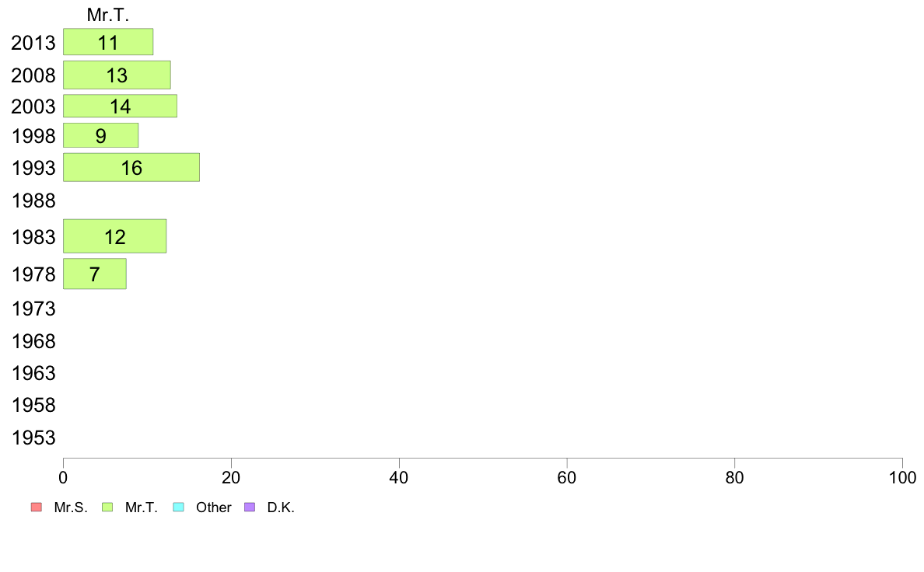
Task: Click the Mr.T. column header label
Action: [x=108, y=15]
